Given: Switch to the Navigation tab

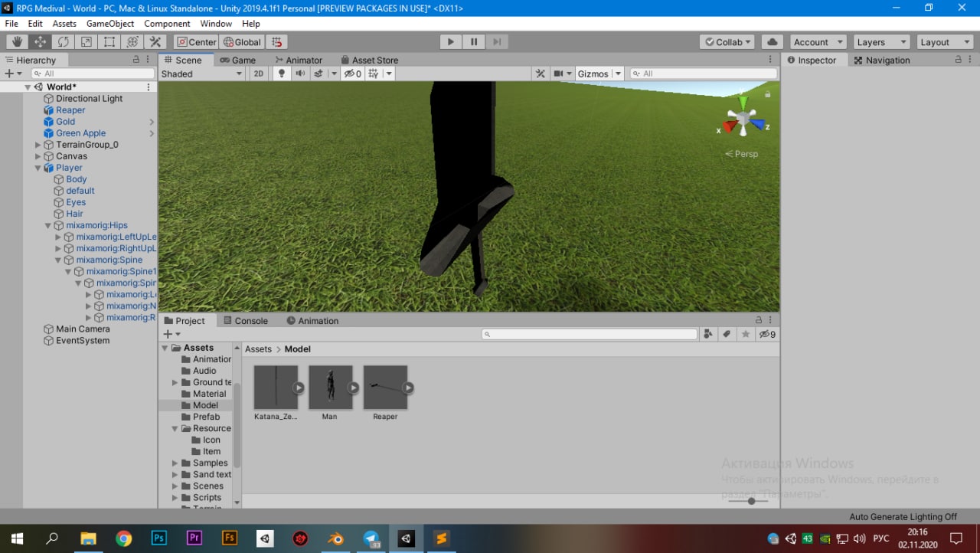Looking at the screenshot, I should point(882,60).
